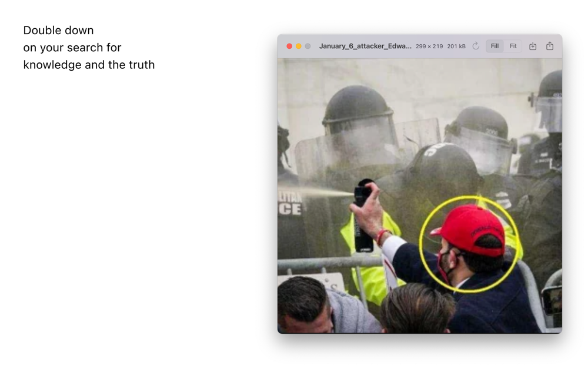Click the black spray canister in the photo
588x368 pixels.
click(363, 216)
